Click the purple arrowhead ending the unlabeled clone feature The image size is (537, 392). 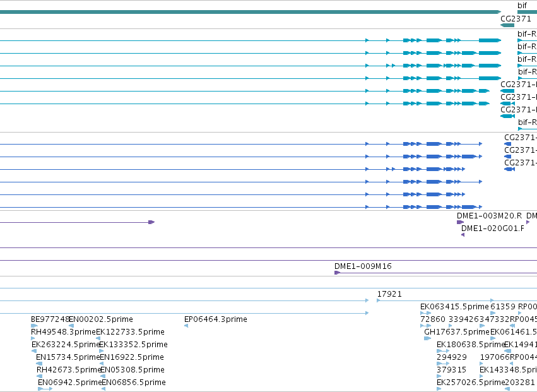151,222
